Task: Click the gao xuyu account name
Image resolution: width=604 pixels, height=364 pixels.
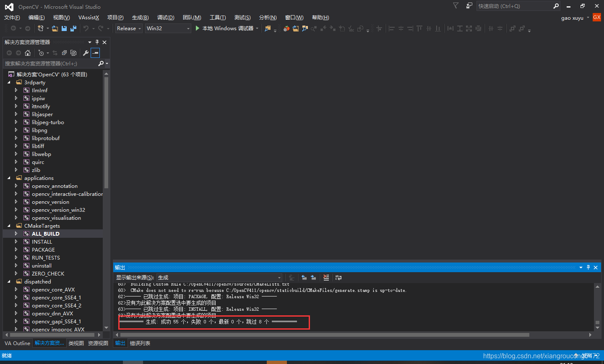Action: coord(572,18)
